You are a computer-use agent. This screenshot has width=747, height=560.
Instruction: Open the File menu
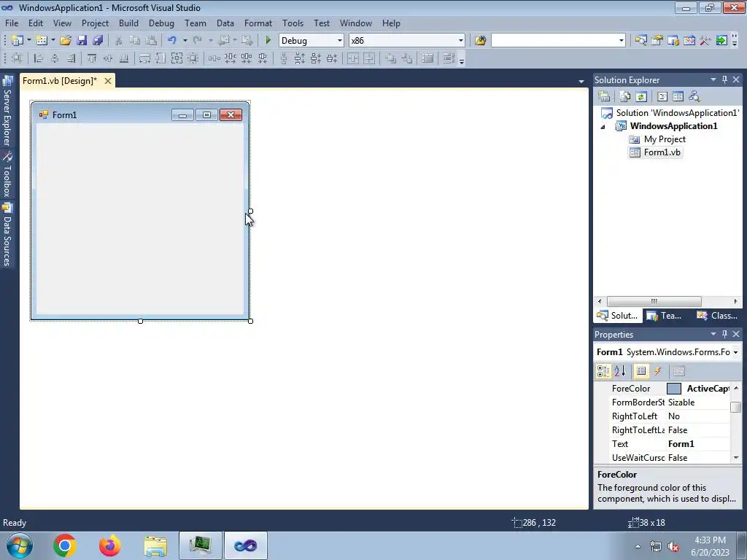pos(12,23)
